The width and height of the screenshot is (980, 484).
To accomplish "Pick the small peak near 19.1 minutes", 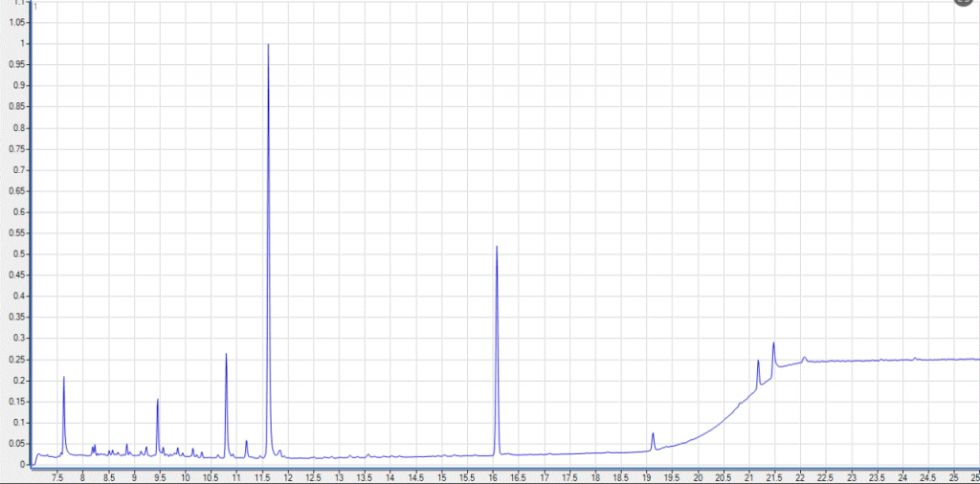I will point(653,434).
